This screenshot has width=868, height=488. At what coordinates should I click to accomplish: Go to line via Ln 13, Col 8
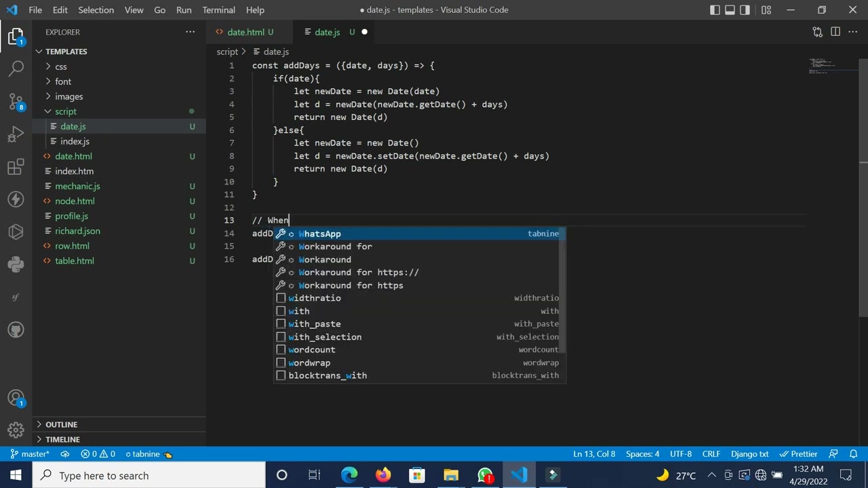point(594,454)
